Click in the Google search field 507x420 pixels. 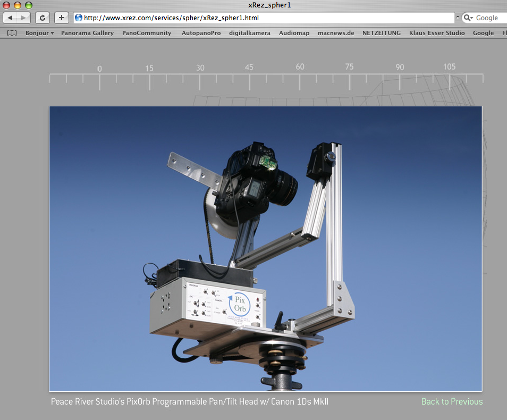(x=489, y=18)
